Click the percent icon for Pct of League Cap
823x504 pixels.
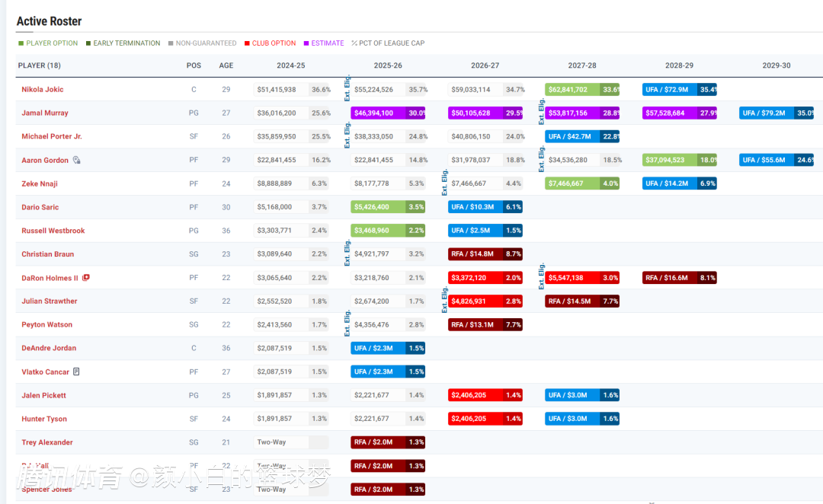[354, 43]
